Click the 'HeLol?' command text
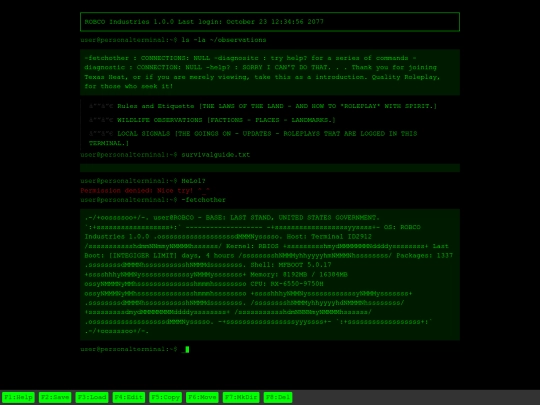The width and height of the screenshot is (540, 405). [193, 181]
